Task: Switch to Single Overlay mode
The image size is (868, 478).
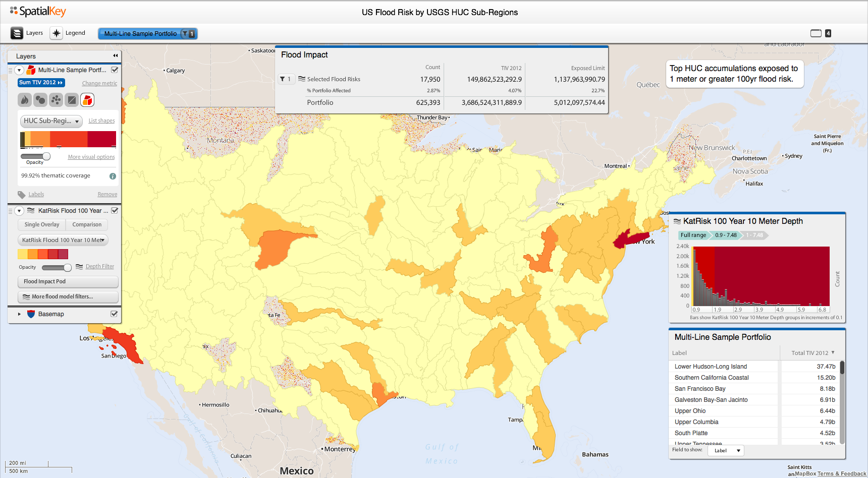Action: [42, 225]
